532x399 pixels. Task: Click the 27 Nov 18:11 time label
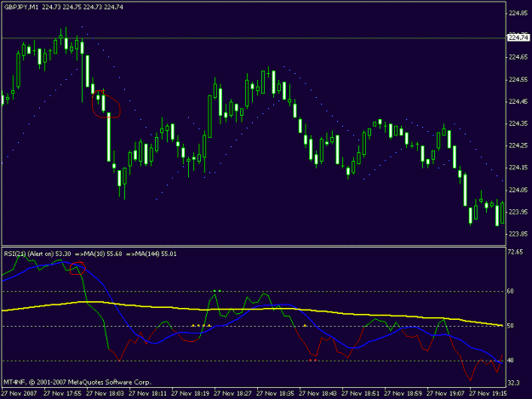(x=147, y=394)
